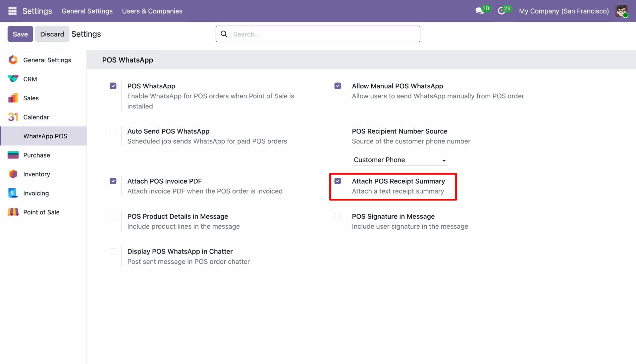
Task: Click the Purchase card icon
Action: (x=13, y=155)
